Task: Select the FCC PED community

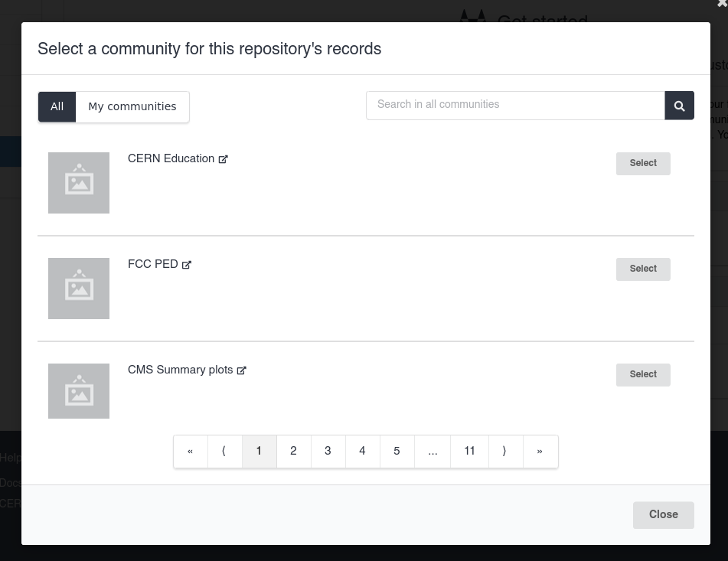Action: coord(643,269)
